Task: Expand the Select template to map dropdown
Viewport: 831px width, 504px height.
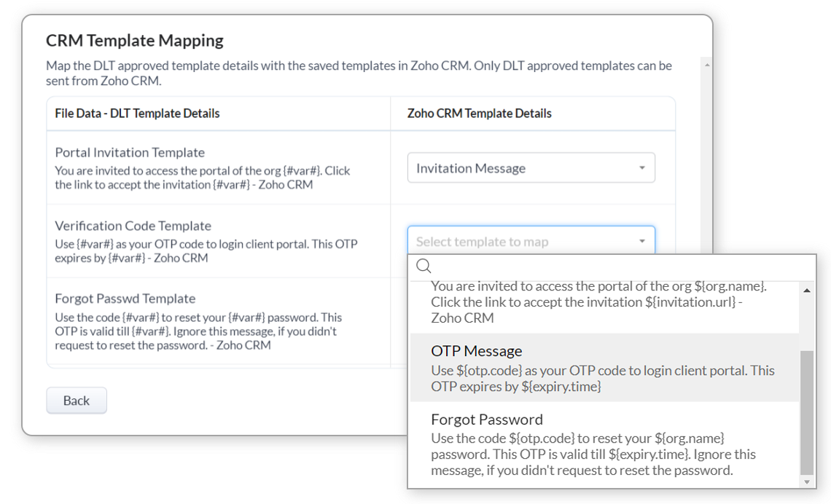Action: tap(531, 241)
